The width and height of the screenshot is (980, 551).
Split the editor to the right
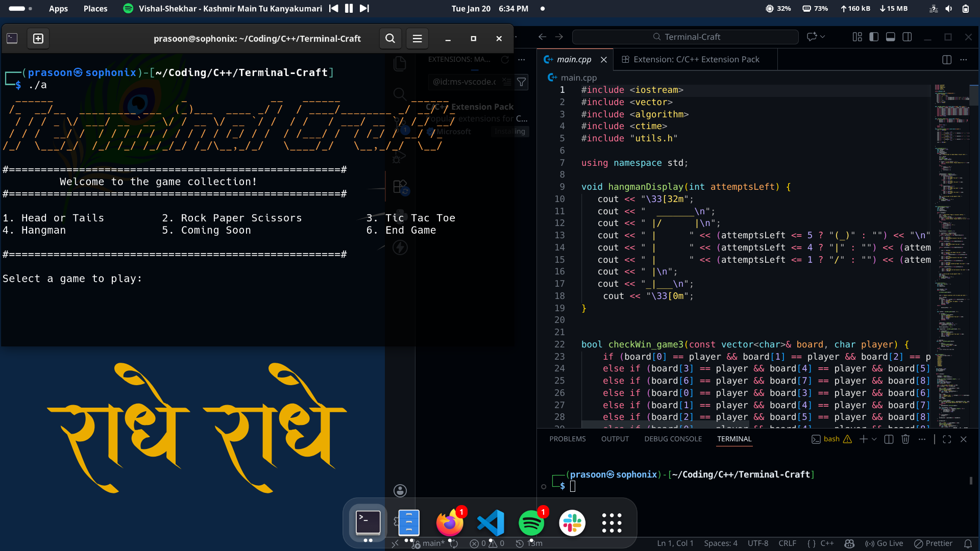(947, 60)
